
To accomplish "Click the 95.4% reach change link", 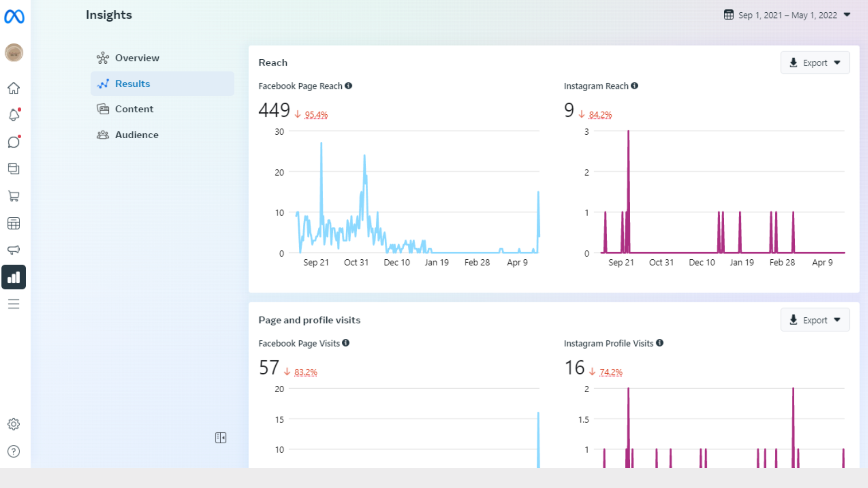I will click(x=316, y=115).
